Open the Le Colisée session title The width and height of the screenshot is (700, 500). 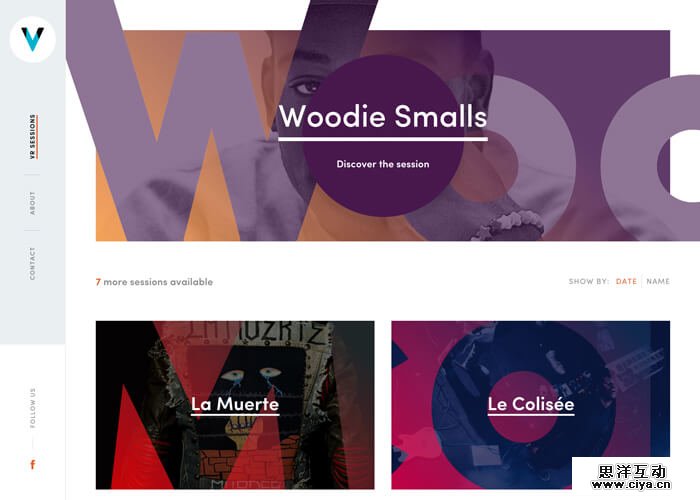[531, 404]
